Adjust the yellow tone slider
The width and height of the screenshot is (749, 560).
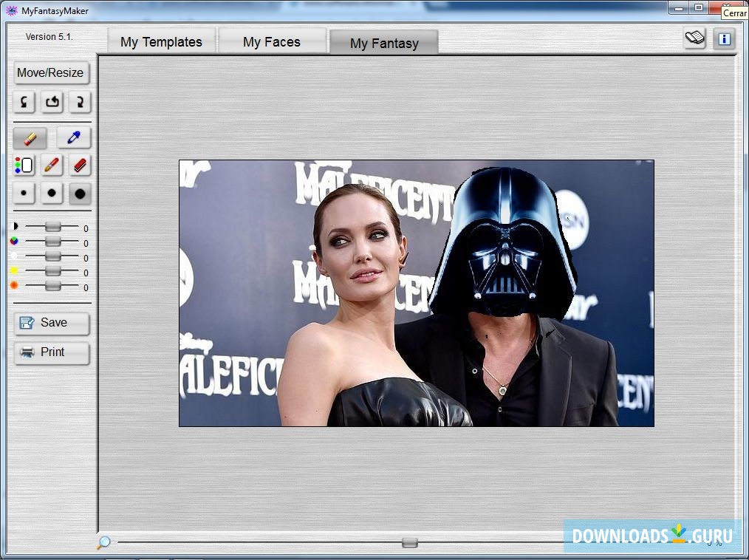(52, 271)
